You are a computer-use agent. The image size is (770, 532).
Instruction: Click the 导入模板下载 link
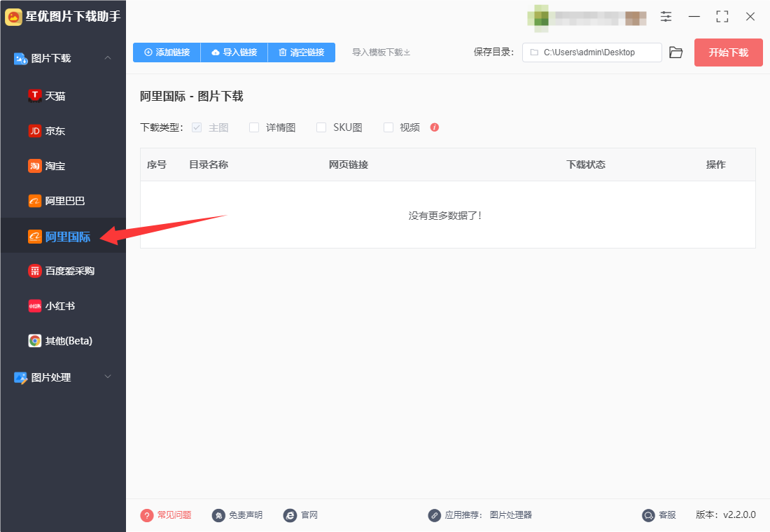381,52
